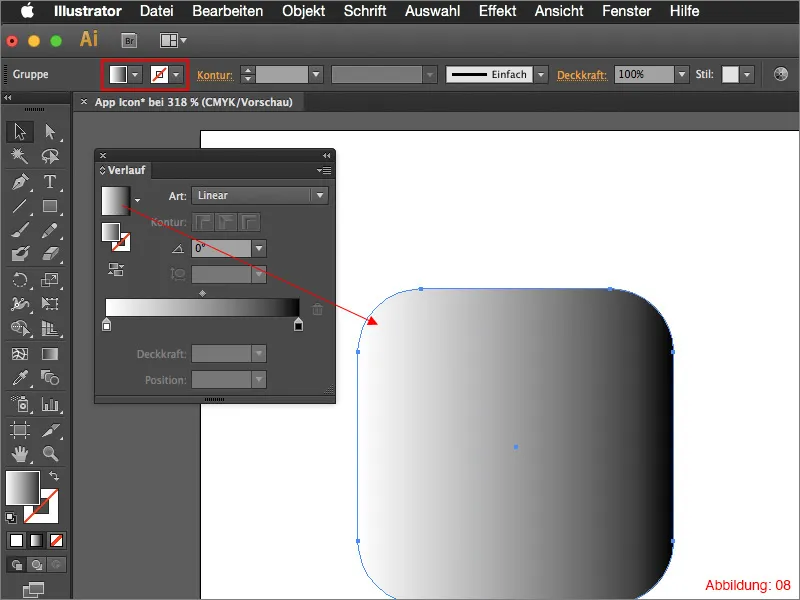The image size is (800, 600).
Task: Select the Mesh tool
Action: pyautogui.click(x=20, y=354)
